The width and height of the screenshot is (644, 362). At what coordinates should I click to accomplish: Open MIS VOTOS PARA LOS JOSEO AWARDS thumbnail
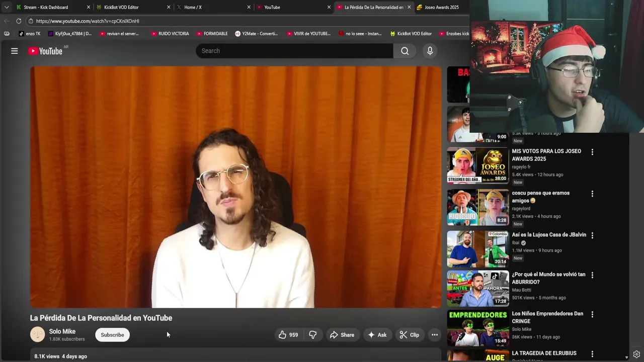tap(478, 165)
